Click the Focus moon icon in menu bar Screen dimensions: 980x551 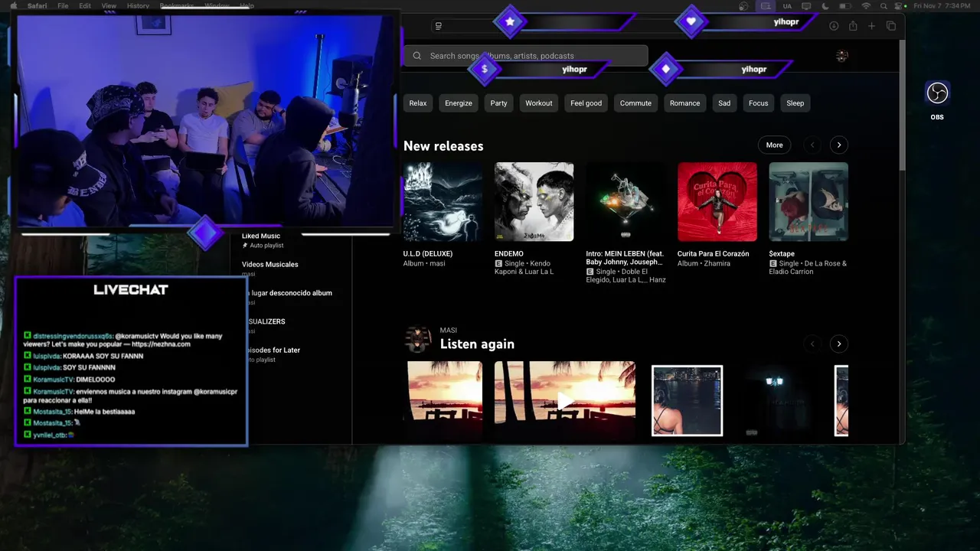[825, 5]
